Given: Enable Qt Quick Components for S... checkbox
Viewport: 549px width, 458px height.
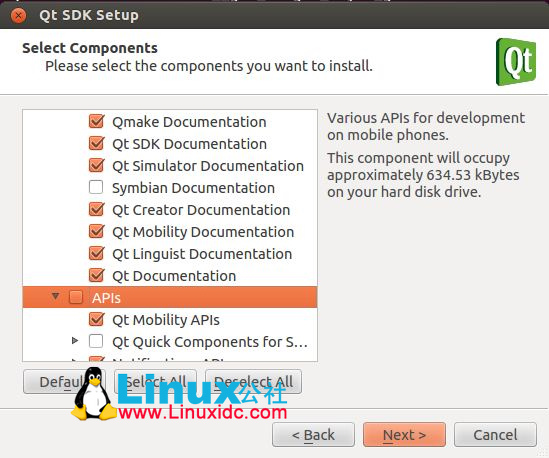Looking at the screenshot, I should (96, 341).
